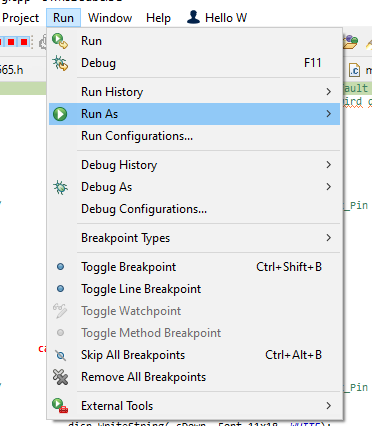Toggle Breakpoint using Ctrl+Shift+B entry
Image resolution: width=372 pixels, height=426 pixels.
pyautogui.click(x=194, y=267)
